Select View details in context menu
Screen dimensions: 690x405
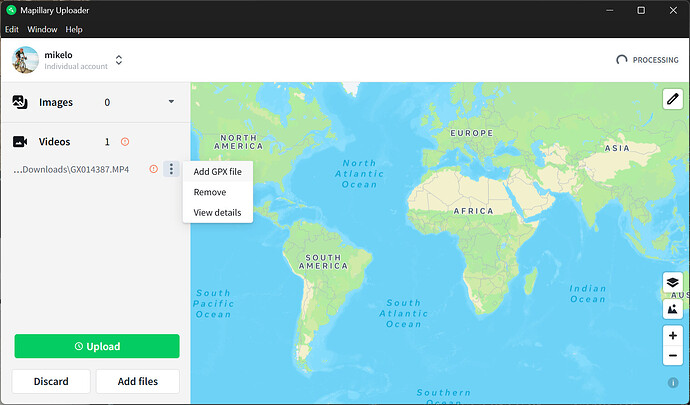pyautogui.click(x=218, y=213)
